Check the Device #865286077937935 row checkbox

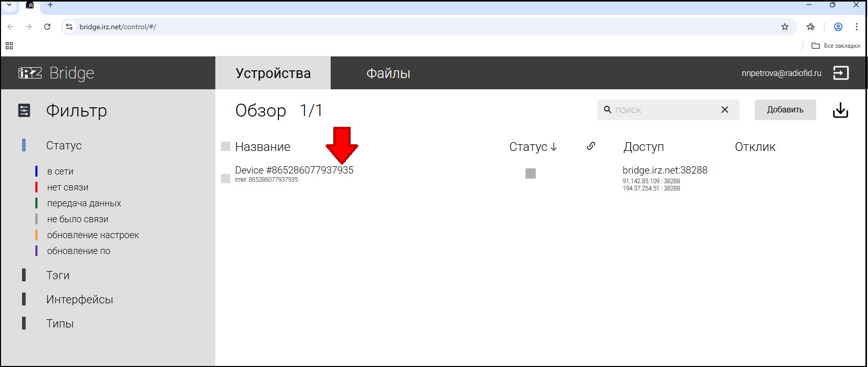pos(226,179)
